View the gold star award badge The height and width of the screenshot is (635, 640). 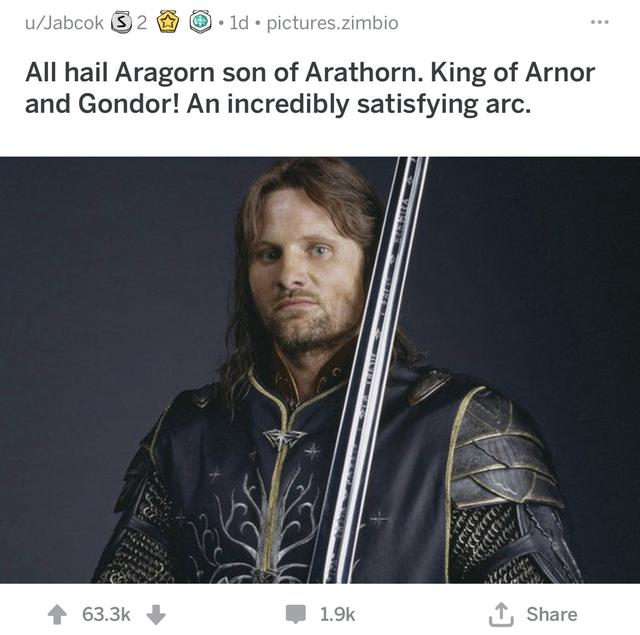click(169, 23)
